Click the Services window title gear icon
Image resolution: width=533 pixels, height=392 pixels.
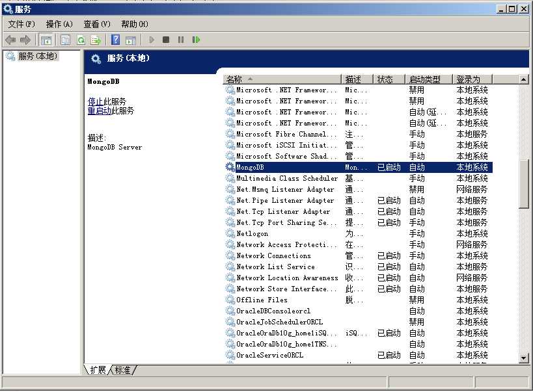(x=8, y=9)
